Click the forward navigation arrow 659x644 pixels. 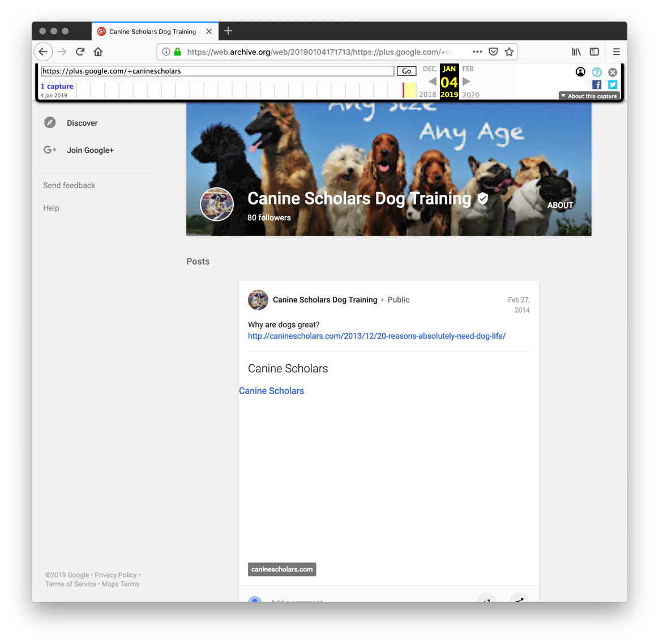62,52
